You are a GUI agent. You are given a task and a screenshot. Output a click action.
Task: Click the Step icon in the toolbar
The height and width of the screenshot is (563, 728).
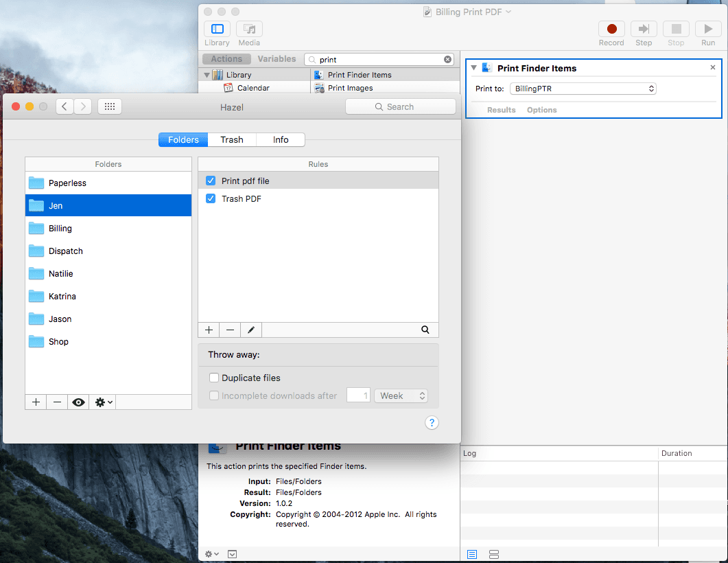[644, 30]
